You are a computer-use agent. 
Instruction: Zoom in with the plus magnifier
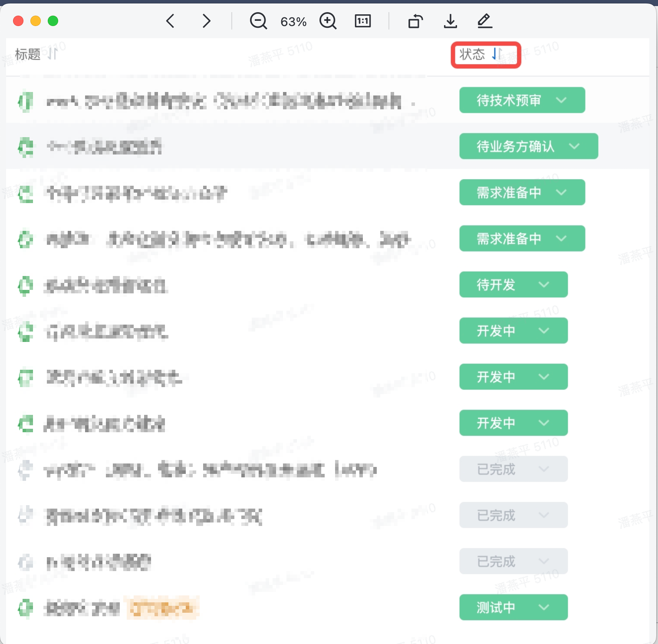[328, 21]
